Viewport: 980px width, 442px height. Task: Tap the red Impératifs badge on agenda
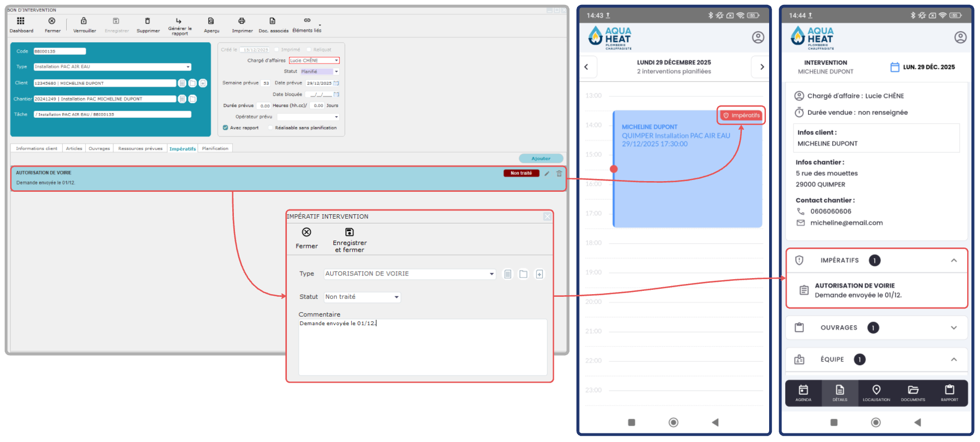click(741, 116)
